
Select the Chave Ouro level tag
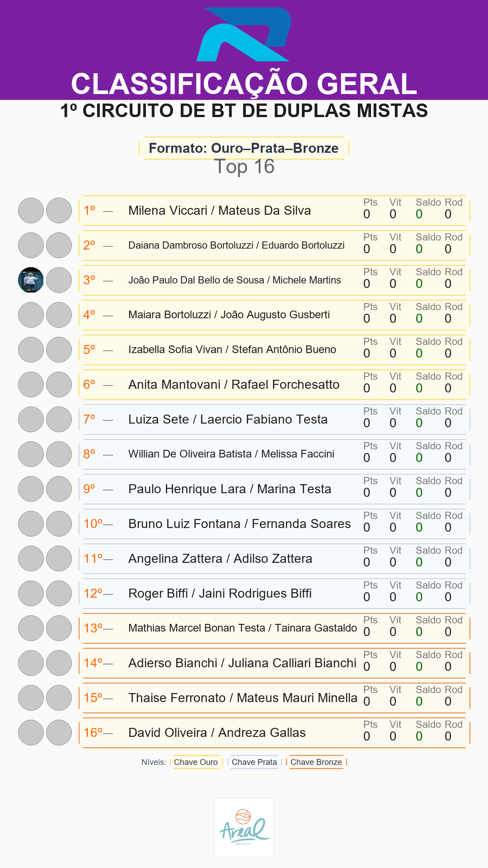tap(196, 762)
